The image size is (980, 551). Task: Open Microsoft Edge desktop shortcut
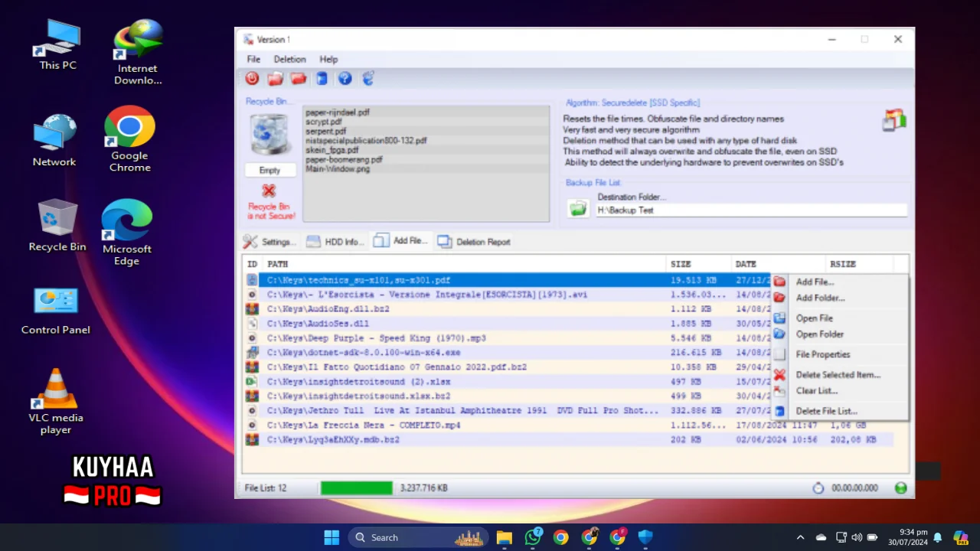127,232
